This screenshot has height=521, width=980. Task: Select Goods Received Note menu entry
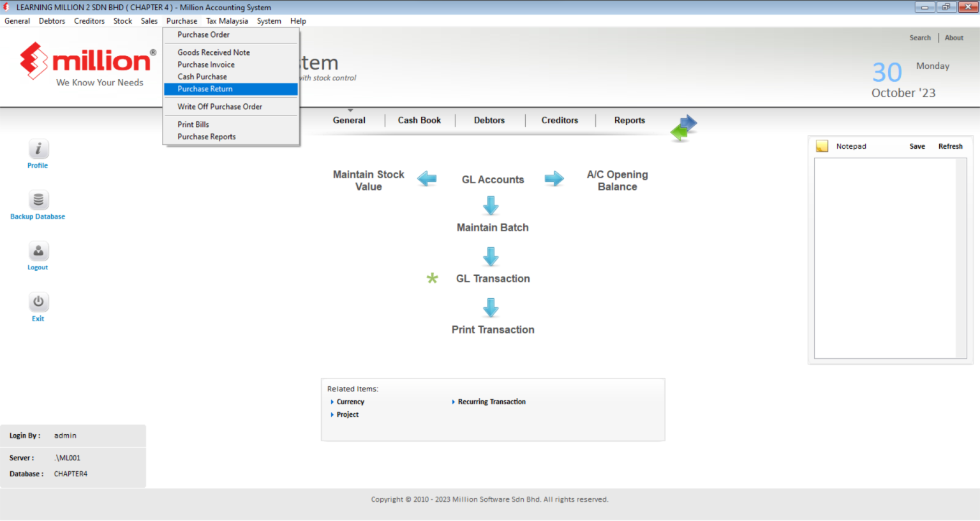(231, 52)
